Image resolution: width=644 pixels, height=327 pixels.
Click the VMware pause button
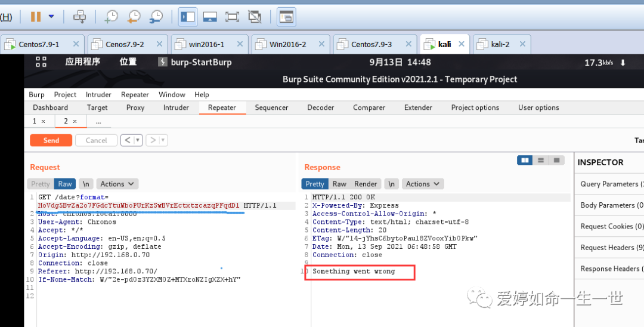[x=36, y=17]
